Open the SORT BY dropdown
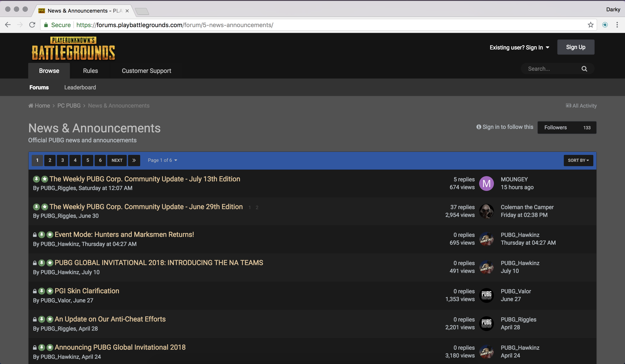This screenshot has width=625, height=364. 578,161
